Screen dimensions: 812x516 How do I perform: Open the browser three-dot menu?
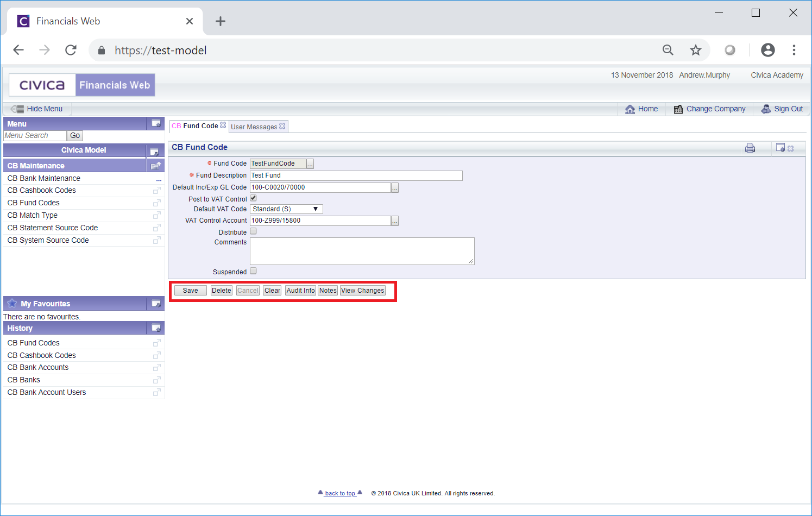click(x=794, y=50)
